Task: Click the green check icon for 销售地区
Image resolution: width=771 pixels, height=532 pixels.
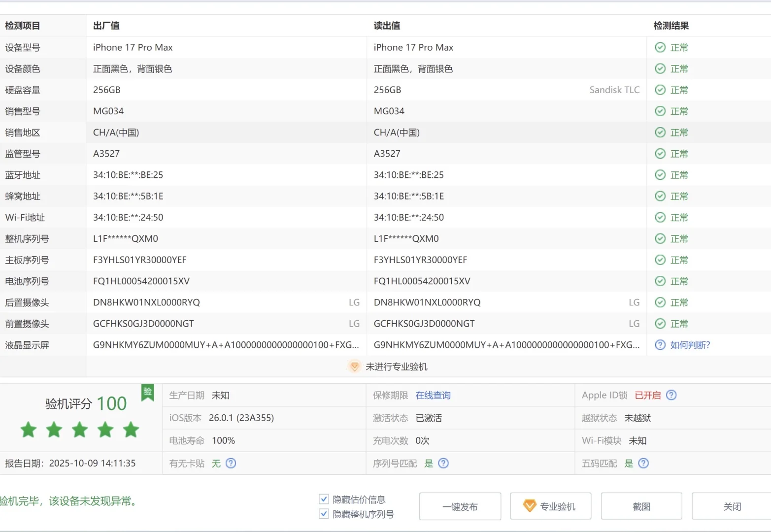Action: click(660, 132)
